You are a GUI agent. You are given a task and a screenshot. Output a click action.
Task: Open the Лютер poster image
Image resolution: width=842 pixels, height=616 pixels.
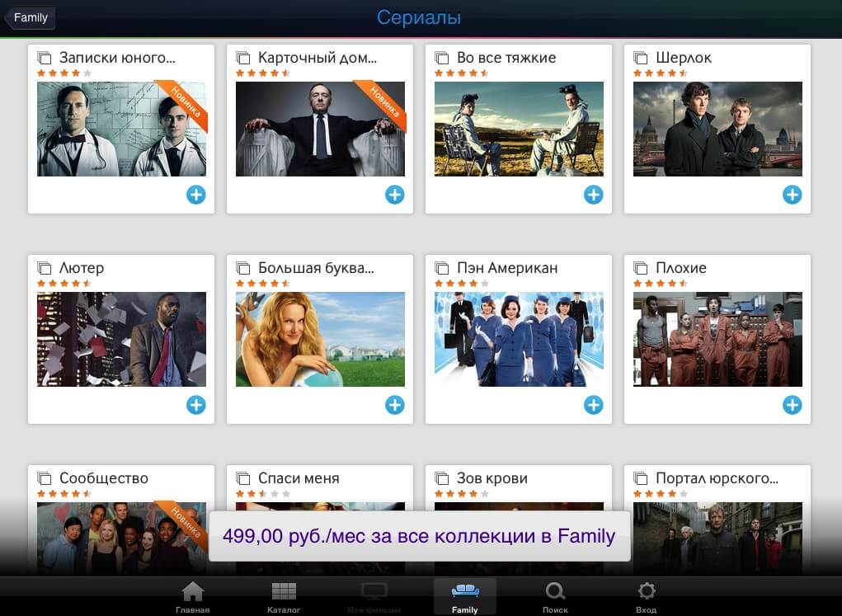coord(121,340)
